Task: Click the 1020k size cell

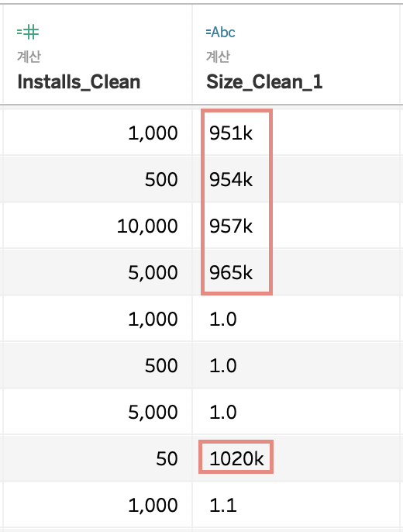Action: [236, 459]
